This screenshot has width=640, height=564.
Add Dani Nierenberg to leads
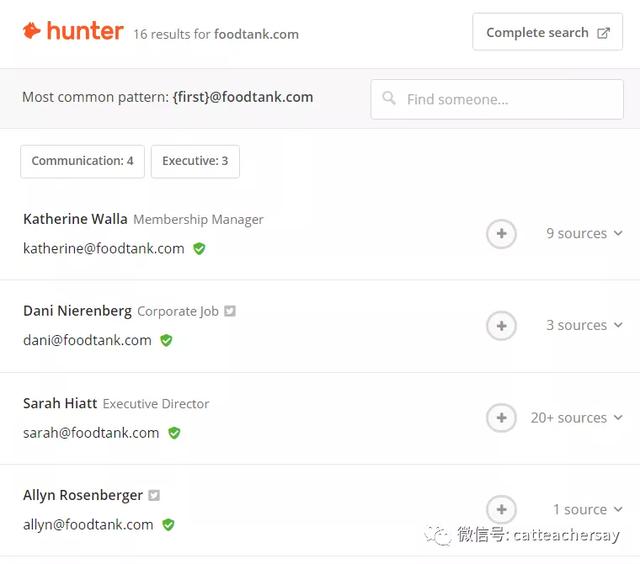(x=501, y=326)
